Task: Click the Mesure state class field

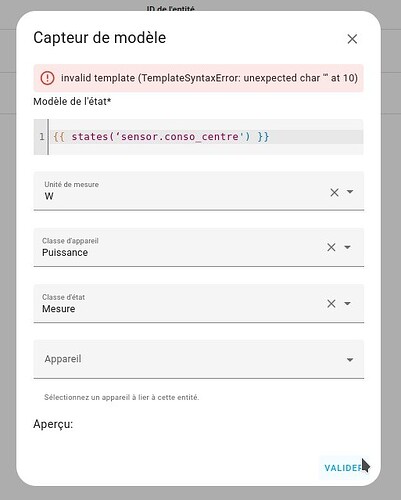Action: [199, 303]
